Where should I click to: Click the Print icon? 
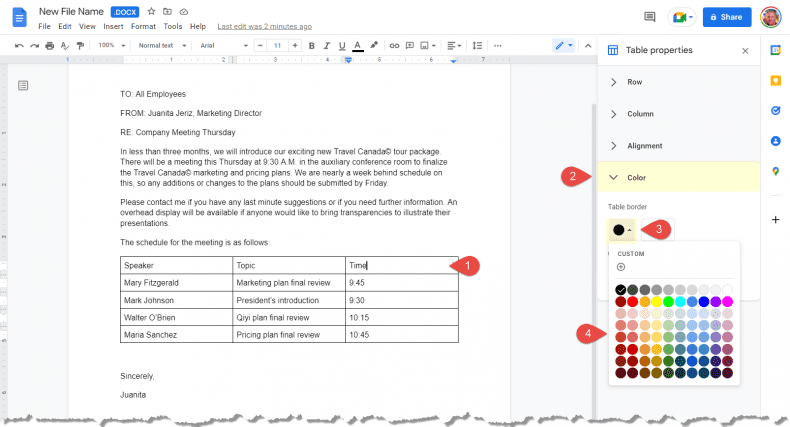(51, 45)
